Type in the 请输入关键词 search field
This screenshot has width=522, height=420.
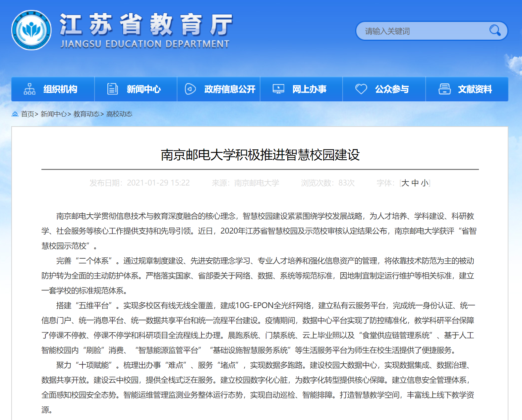click(x=421, y=31)
